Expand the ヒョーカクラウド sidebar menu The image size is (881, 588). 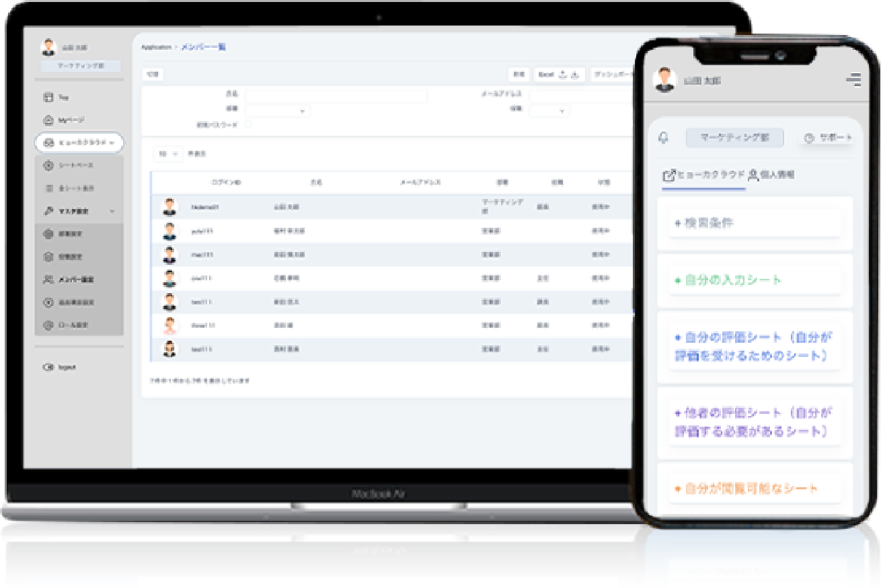point(79,142)
